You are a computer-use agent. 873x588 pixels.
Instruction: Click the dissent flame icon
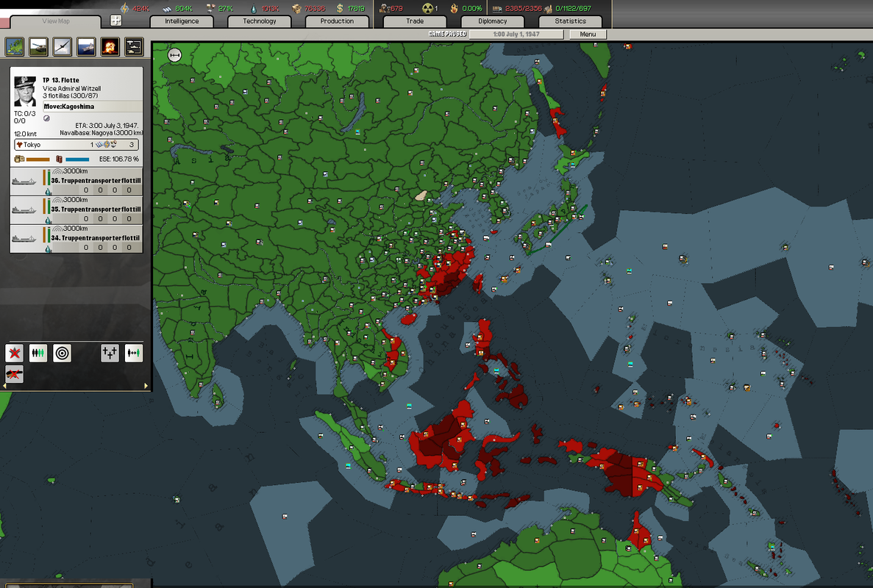455,8
